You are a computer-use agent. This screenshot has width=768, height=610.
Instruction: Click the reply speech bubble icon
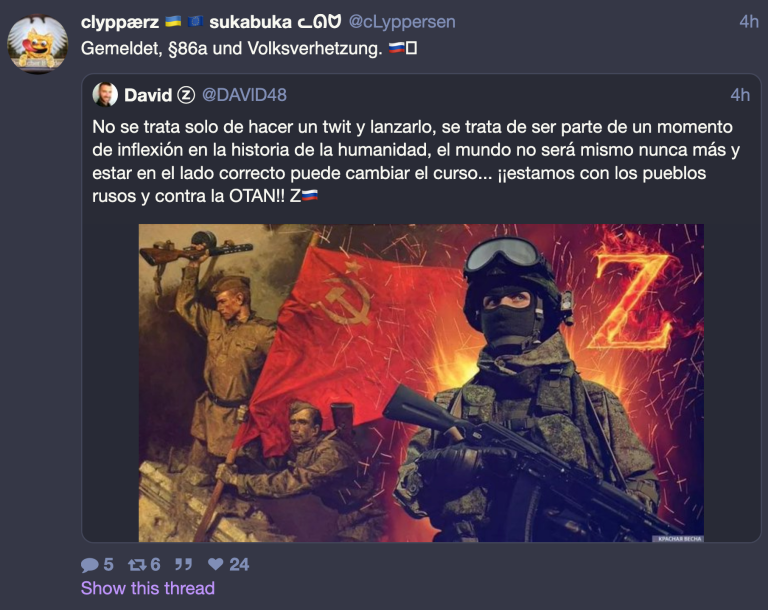click(90, 565)
